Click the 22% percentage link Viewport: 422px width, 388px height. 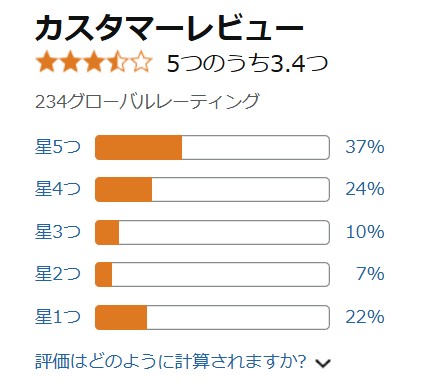pos(365,317)
